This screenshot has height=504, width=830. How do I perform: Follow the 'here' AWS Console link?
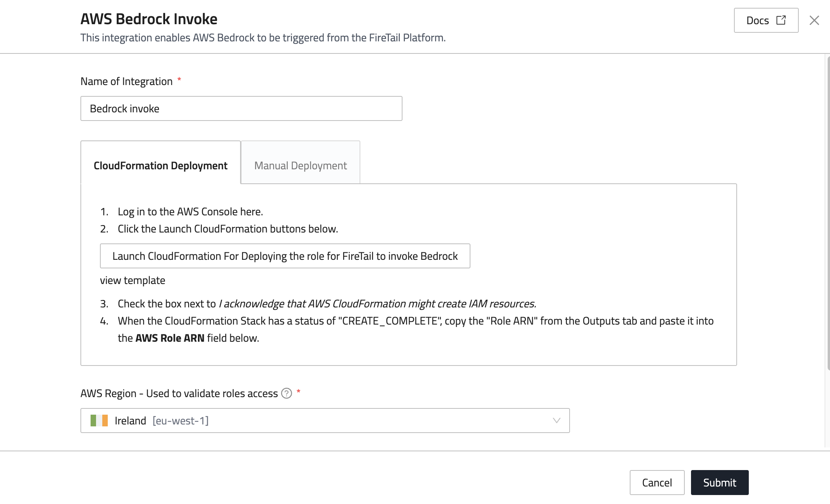(251, 212)
